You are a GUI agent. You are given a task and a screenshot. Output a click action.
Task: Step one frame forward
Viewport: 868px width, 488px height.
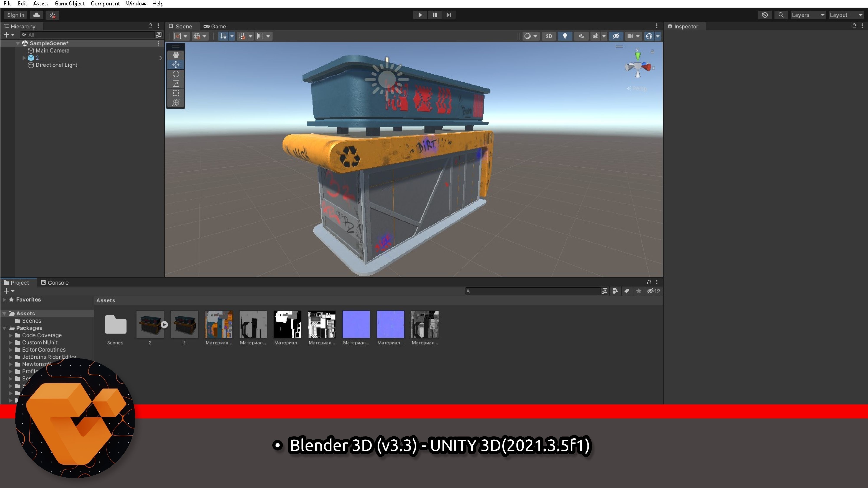(449, 15)
